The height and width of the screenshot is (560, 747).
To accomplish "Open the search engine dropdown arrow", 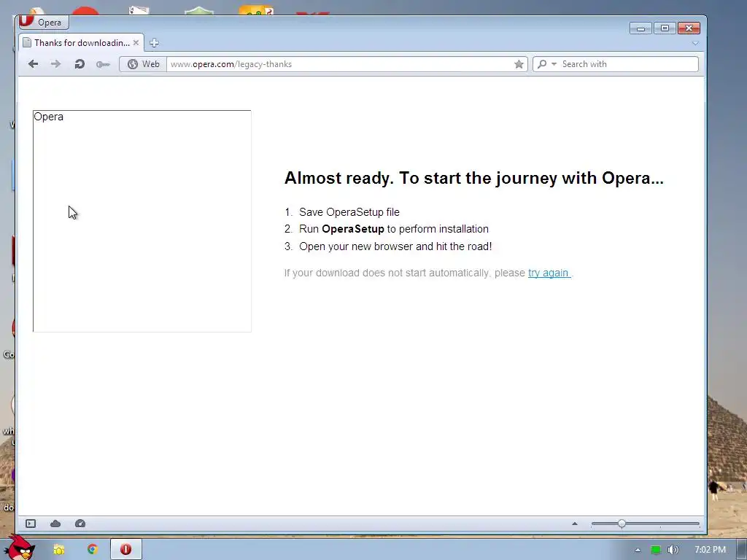I will 554,64.
